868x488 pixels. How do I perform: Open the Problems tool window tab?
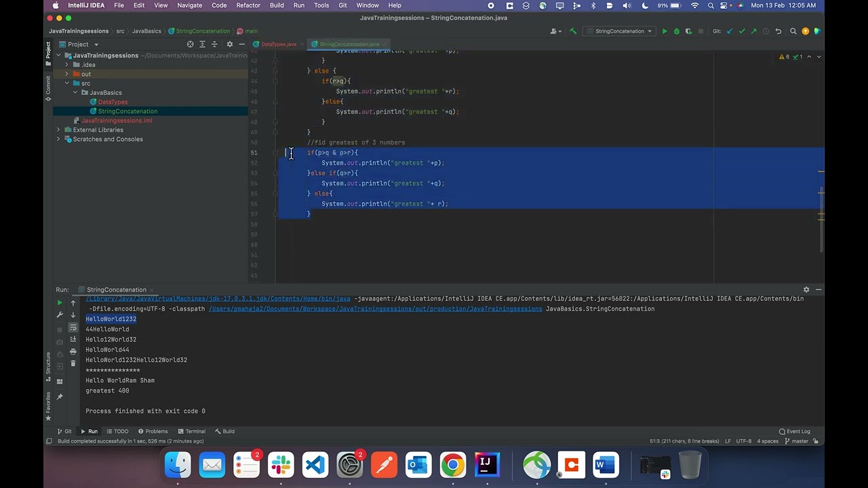(x=153, y=431)
